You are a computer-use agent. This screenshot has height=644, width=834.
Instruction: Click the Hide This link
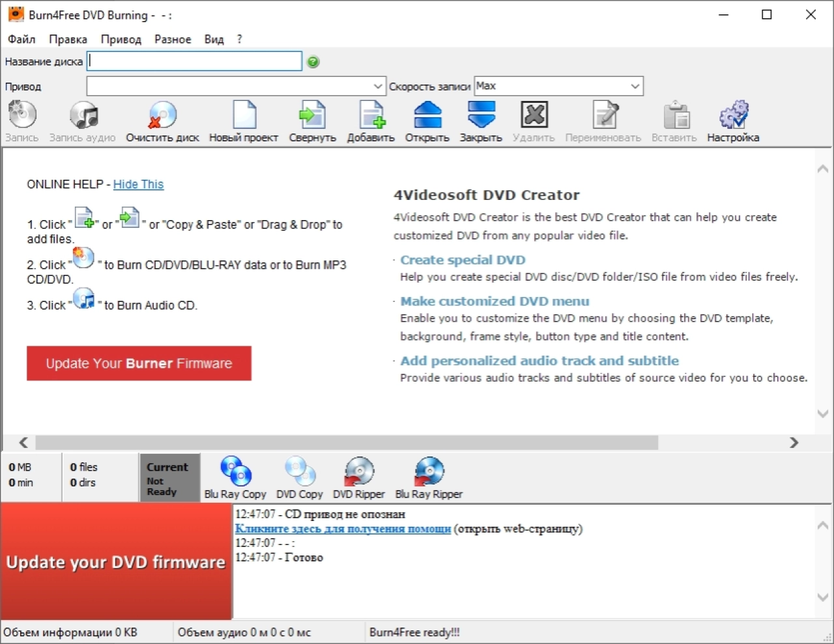(138, 184)
